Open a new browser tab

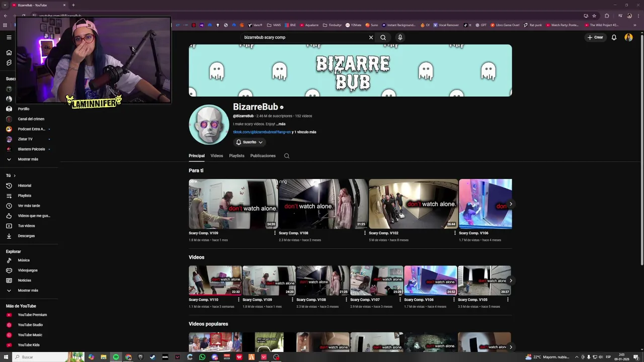click(x=73, y=5)
